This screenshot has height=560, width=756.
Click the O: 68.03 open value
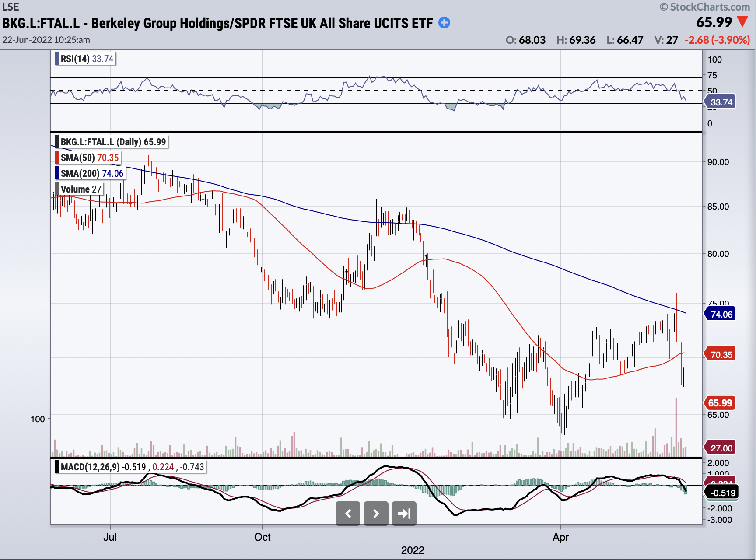[x=525, y=40]
